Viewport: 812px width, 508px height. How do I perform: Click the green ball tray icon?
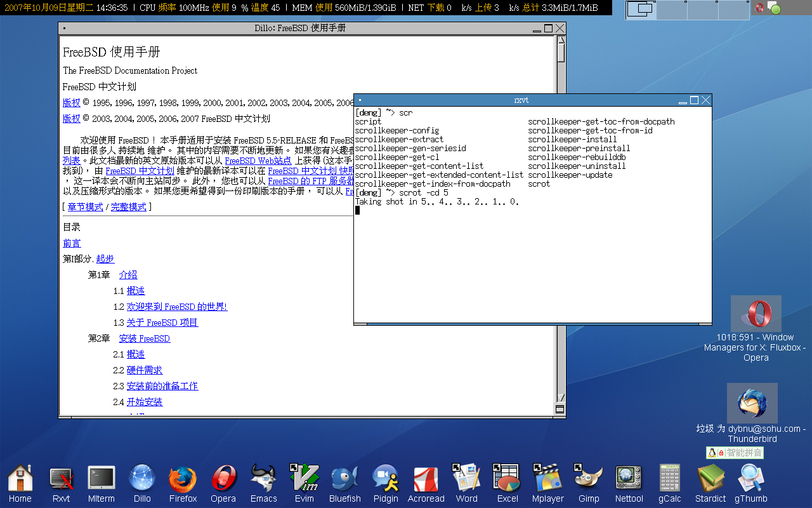[x=775, y=9]
